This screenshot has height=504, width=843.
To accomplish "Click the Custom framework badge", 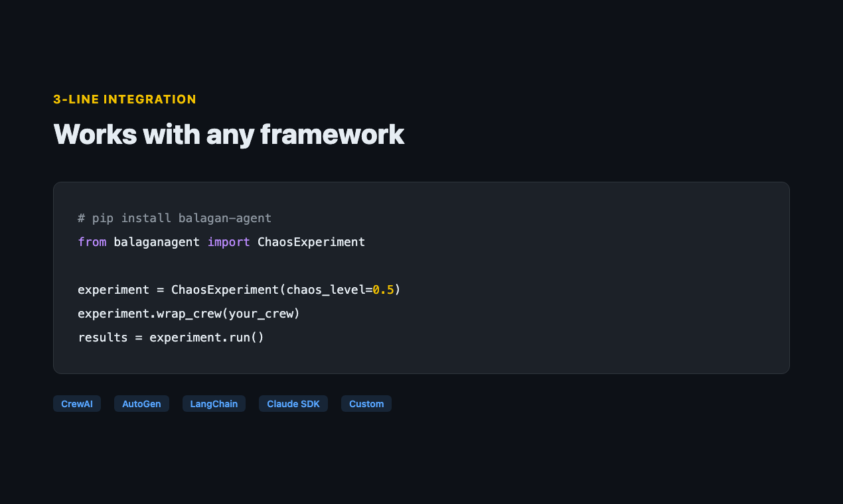I will (366, 403).
